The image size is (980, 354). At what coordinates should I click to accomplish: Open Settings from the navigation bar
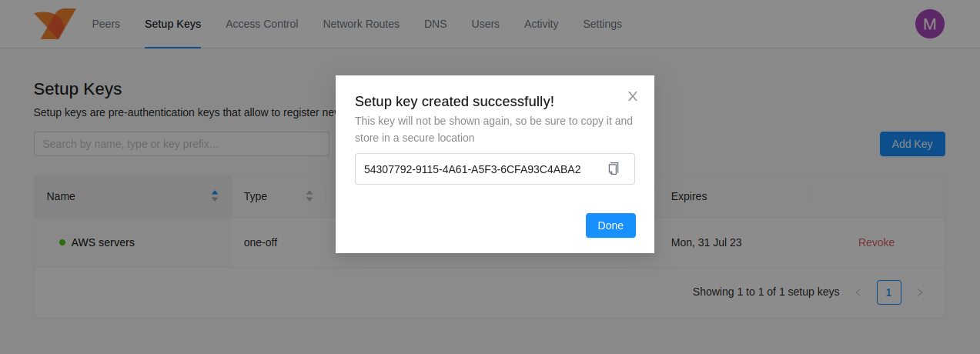click(x=602, y=24)
